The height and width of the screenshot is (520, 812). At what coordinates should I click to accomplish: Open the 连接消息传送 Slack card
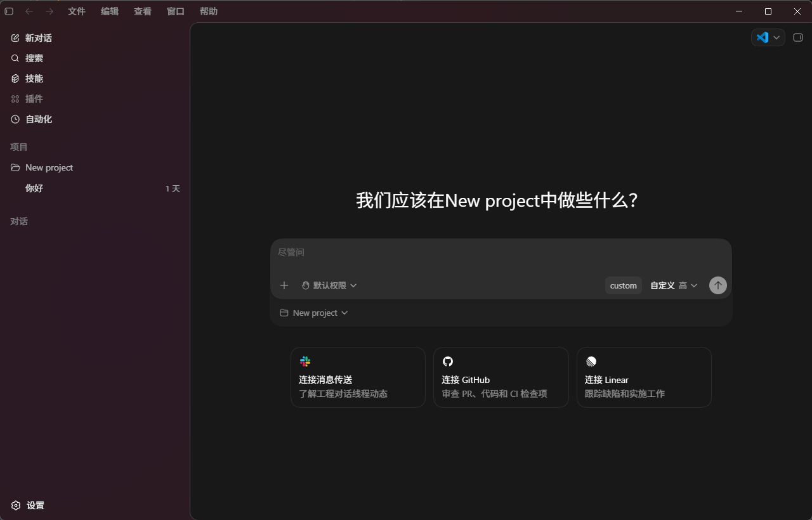tap(358, 377)
